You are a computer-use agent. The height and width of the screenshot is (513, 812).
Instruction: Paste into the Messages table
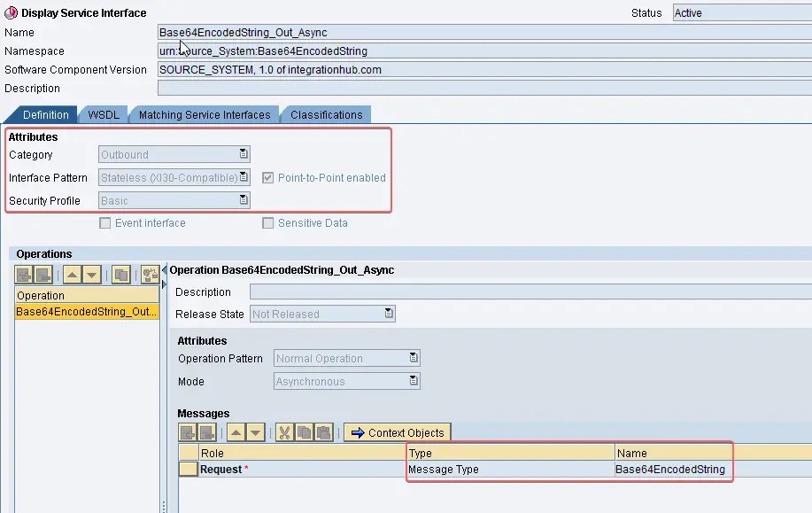(x=325, y=431)
